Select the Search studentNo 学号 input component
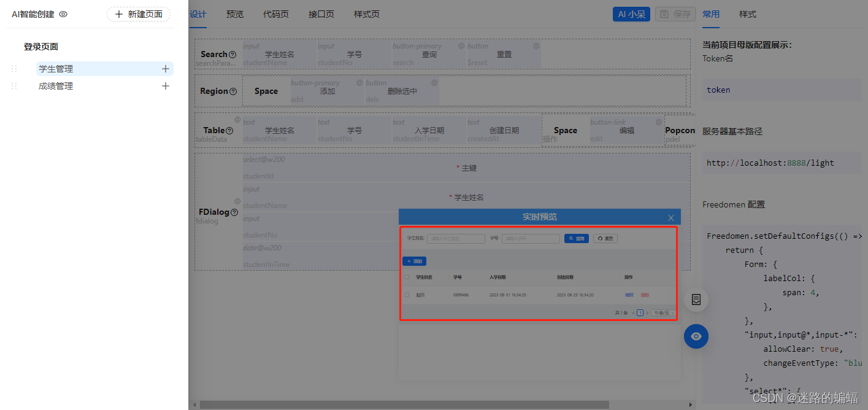The image size is (868, 410). click(355, 54)
